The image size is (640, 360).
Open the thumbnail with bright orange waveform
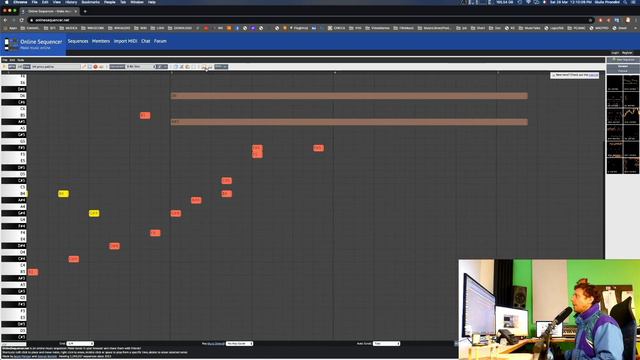tap(631, 115)
